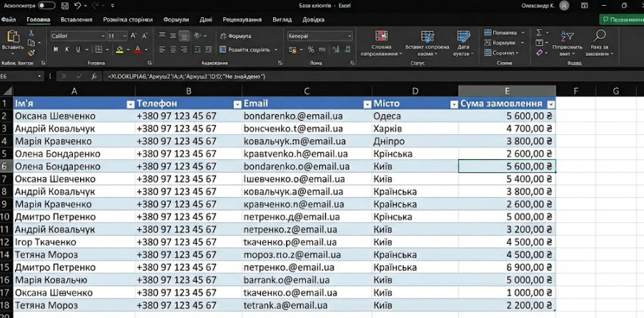Click the Clear eraser icon
This screenshot has height=318, width=644.
coord(539,53)
